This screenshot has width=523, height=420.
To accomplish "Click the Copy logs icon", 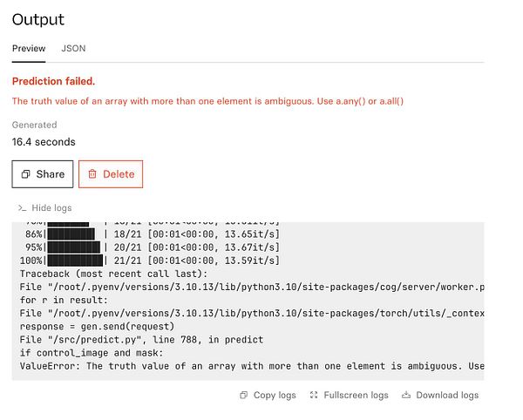I will [x=244, y=395].
